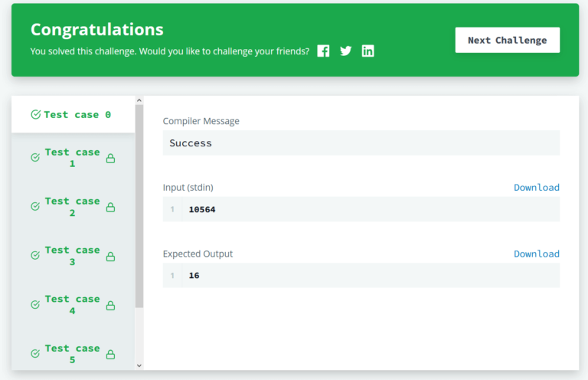The image size is (588, 380).
Task: Click the test case list scroll-down arrow
Action: click(139, 365)
